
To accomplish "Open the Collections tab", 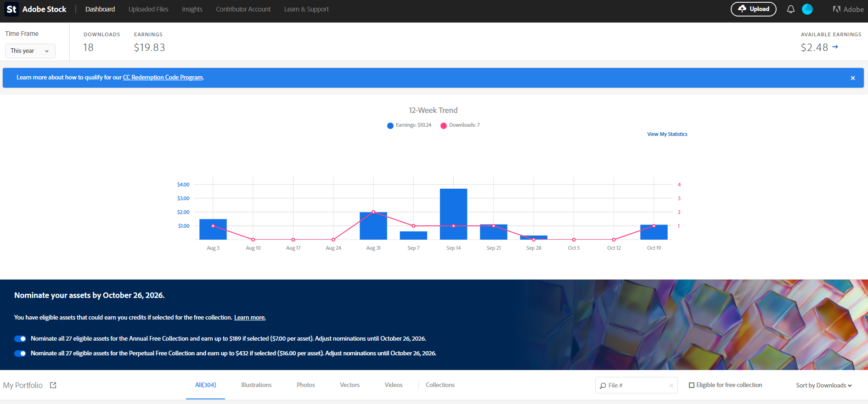I will pos(440,385).
